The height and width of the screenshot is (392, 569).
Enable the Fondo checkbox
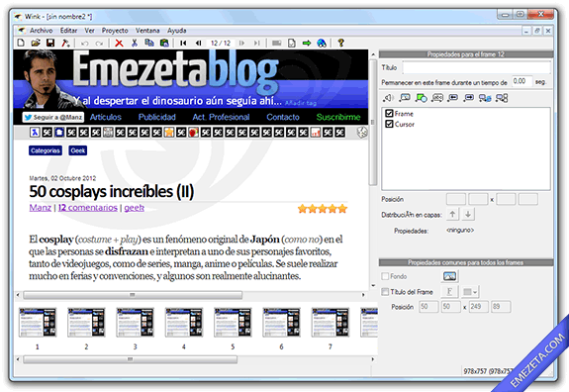[385, 276]
